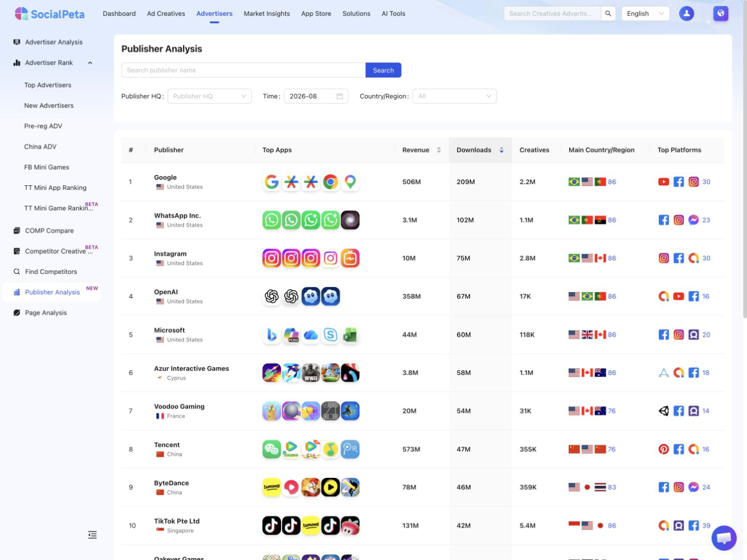
Task: Click Voodoo Gaming publisher name
Action: click(x=179, y=406)
